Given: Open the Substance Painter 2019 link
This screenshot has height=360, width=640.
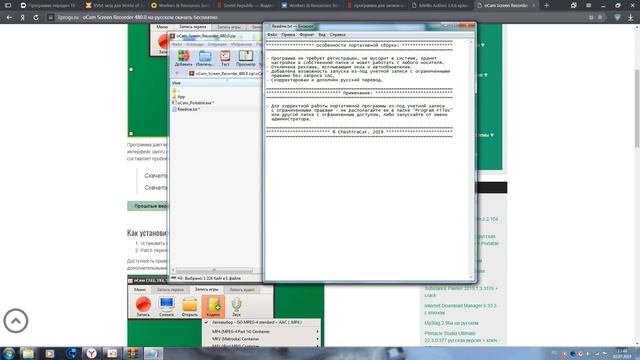Looking at the screenshot, I should pos(461,291).
